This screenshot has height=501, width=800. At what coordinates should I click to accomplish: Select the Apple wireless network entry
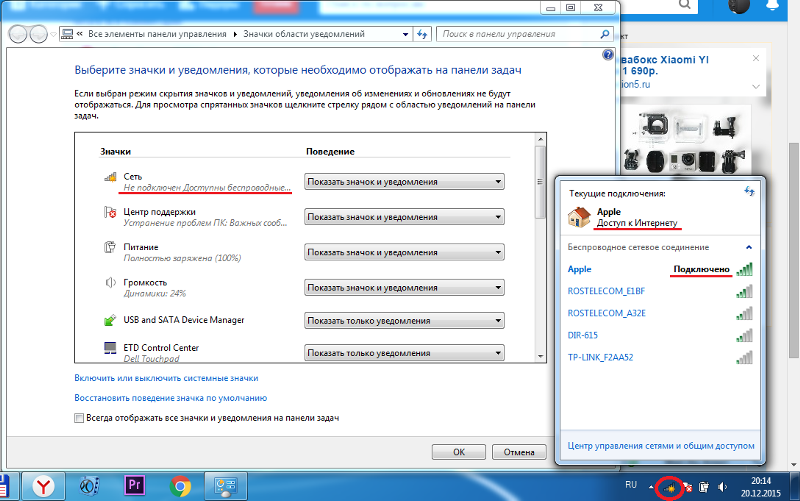click(660, 269)
